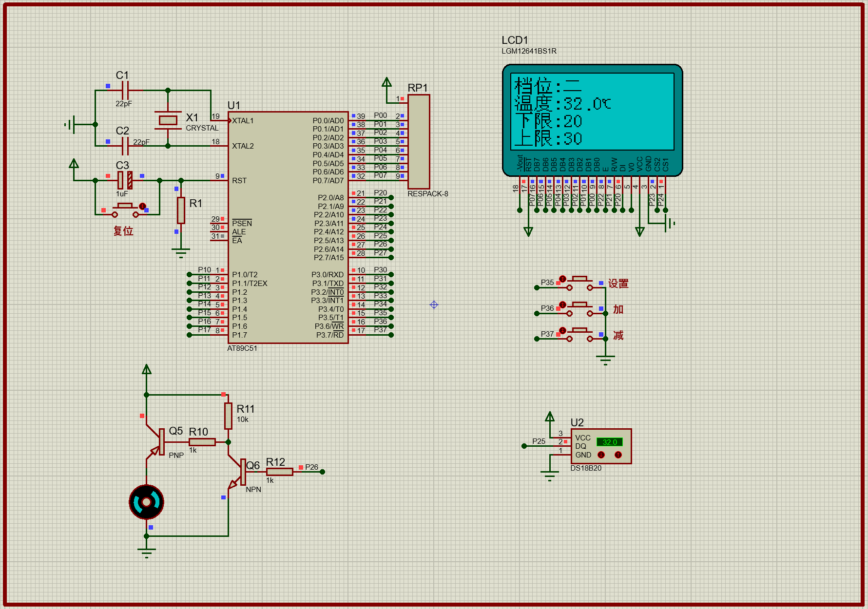Select electrolytic capacitor C3 symbol
868x609 pixels.
pyautogui.click(x=125, y=180)
